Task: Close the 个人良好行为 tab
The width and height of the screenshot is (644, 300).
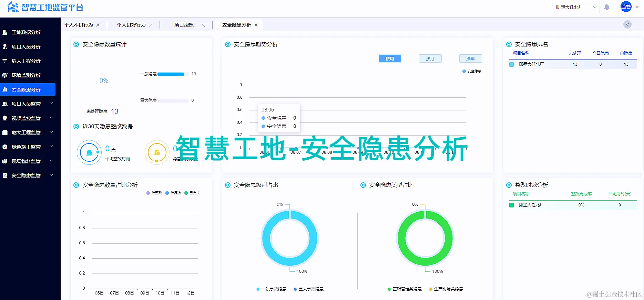Action: [151, 25]
